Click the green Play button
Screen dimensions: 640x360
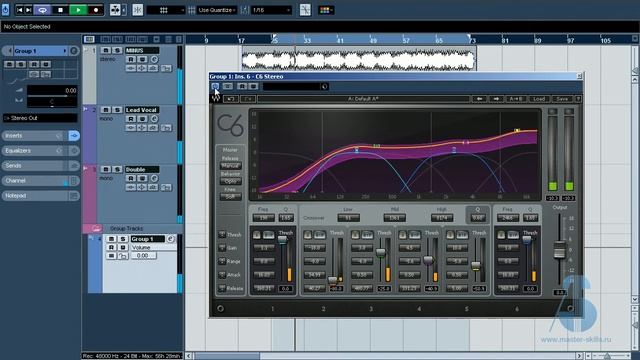tap(78, 10)
